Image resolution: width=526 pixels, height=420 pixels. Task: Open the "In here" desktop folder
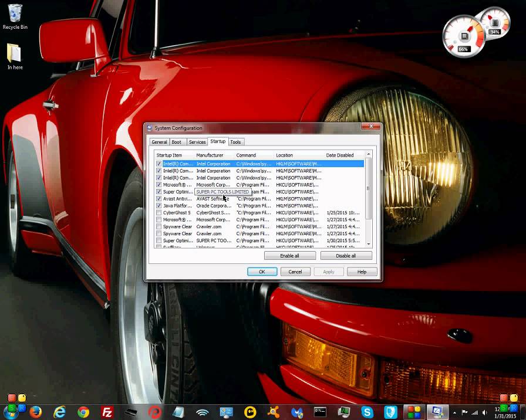(15, 57)
